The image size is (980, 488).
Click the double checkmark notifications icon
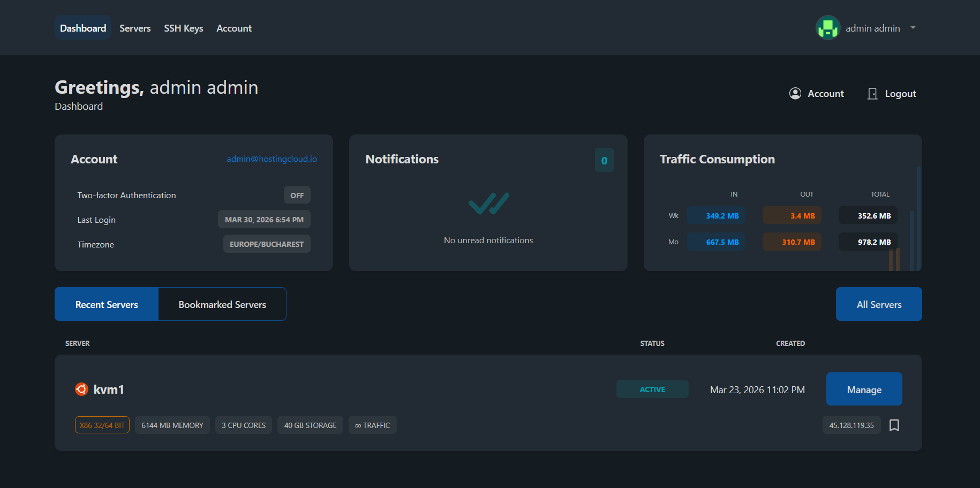click(x=488, y=204)
